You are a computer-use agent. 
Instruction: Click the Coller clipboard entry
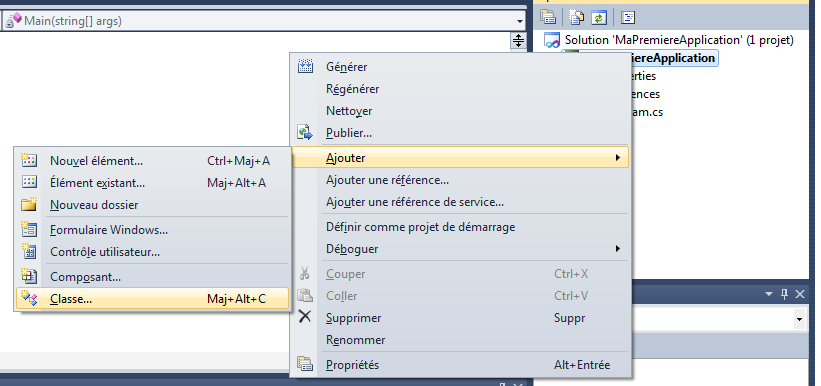point(461,296)
